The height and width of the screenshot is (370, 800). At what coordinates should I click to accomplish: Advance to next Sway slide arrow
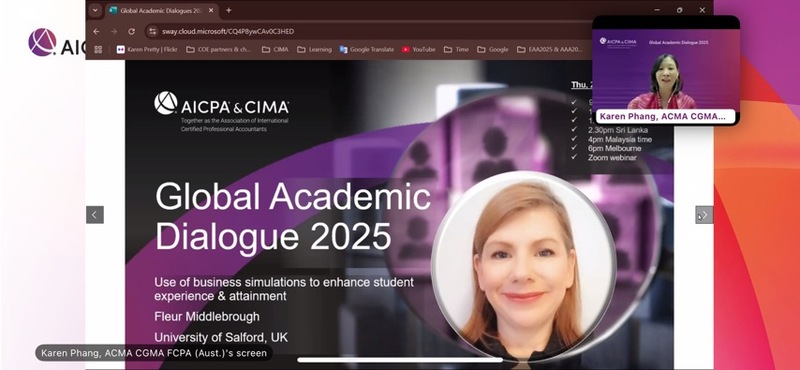704,215
